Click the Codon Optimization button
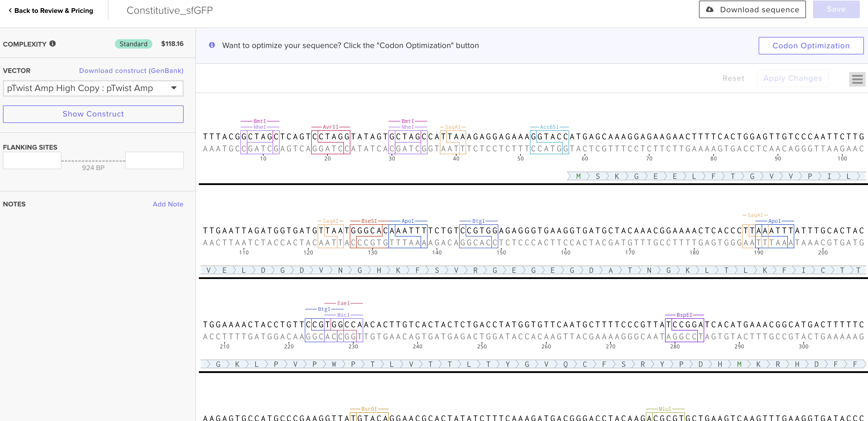This screenshot has height=421, width=868. coord(810,46)
